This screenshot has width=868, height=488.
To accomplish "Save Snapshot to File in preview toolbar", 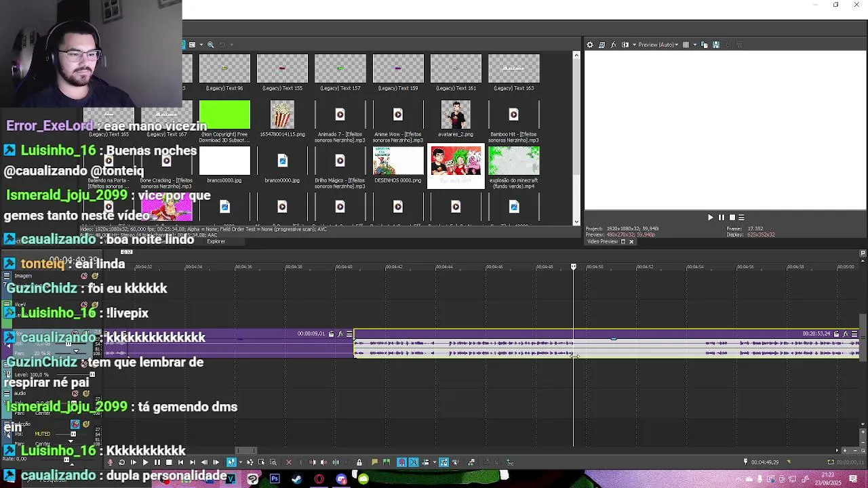I will tap(716, 45).
